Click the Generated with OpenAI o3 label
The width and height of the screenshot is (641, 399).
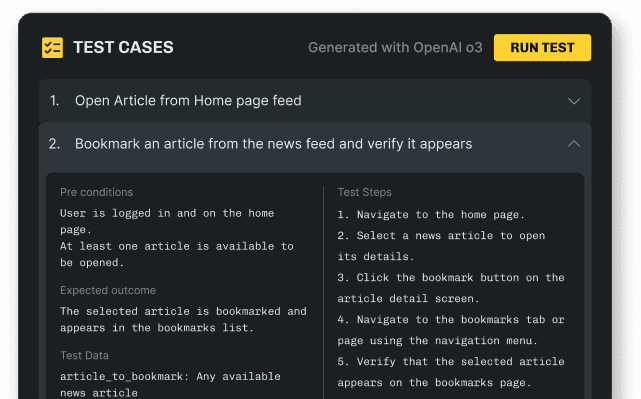(395, 47)
